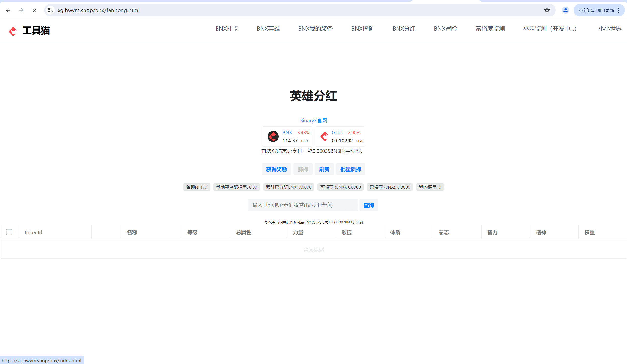627x364 pixels.
Task: Go to BNX抽卡 page
Action: (x=227, y=29)
